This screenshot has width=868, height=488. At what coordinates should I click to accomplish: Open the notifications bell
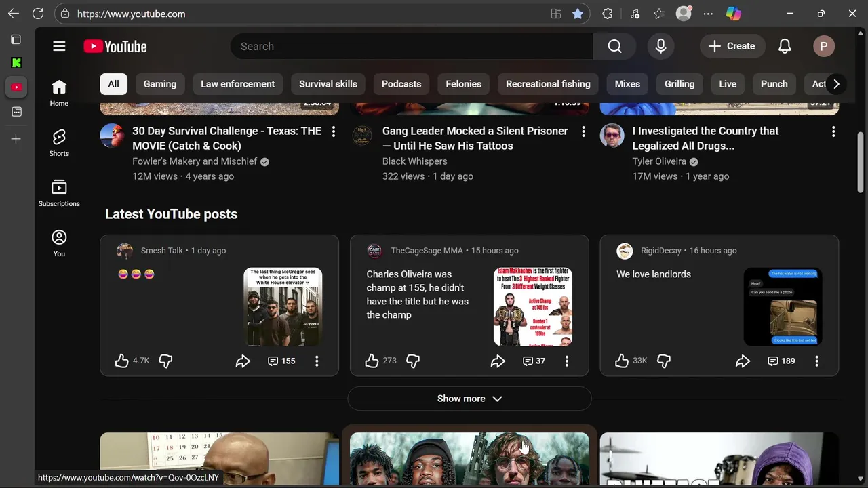(x=785, y=46)
